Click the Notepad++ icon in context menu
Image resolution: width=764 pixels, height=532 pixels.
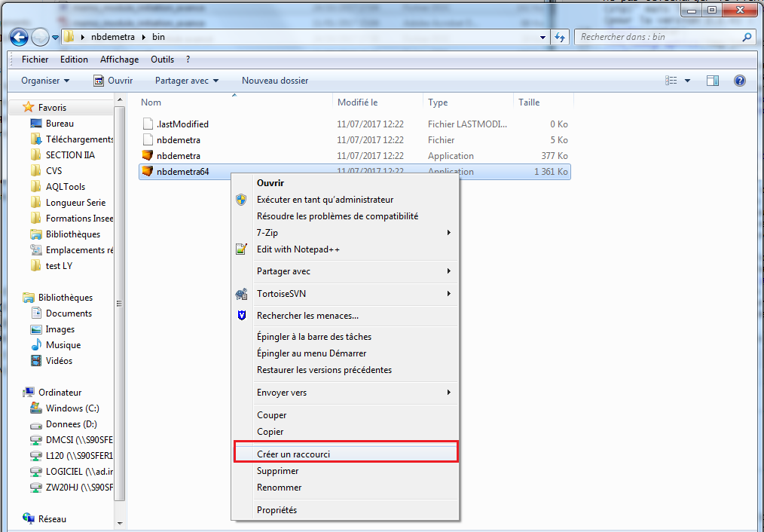click(x=241, y=249)
